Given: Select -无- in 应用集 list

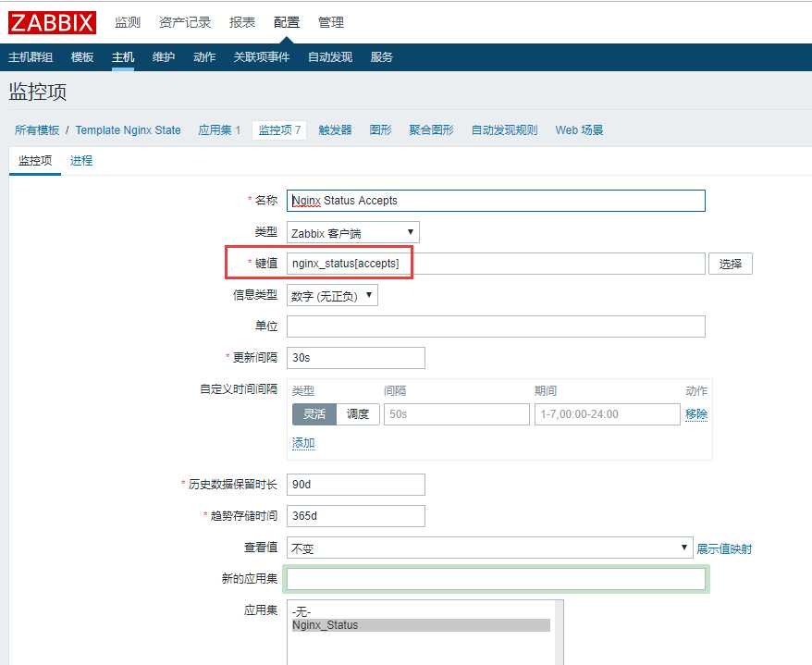Looking at the screenshot, I should [421, 612].
